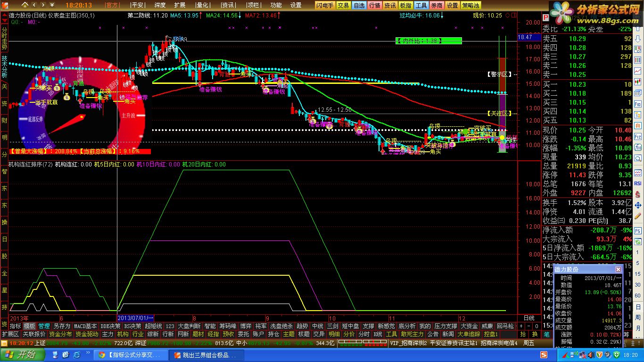This screenshot has height=362, width=644.
Task: Select the 60 minute period button
Action: click(638, 296)
